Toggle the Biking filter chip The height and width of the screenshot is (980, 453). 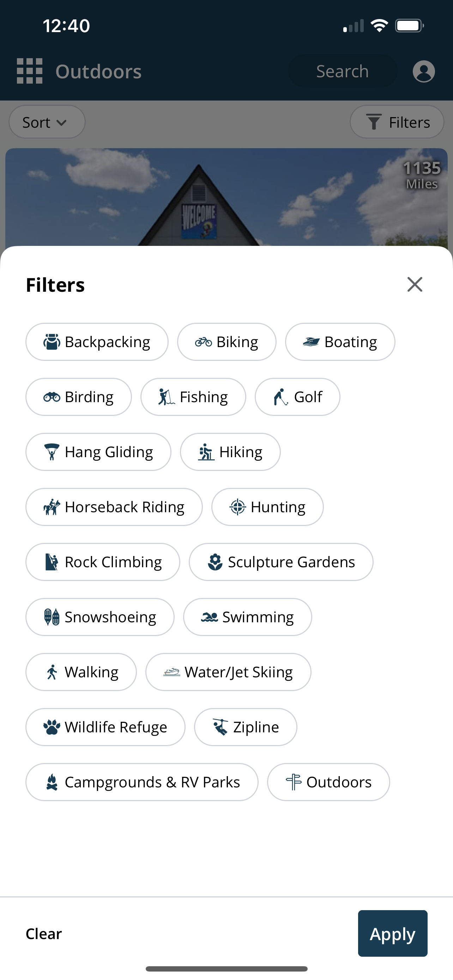pos(227,342)
